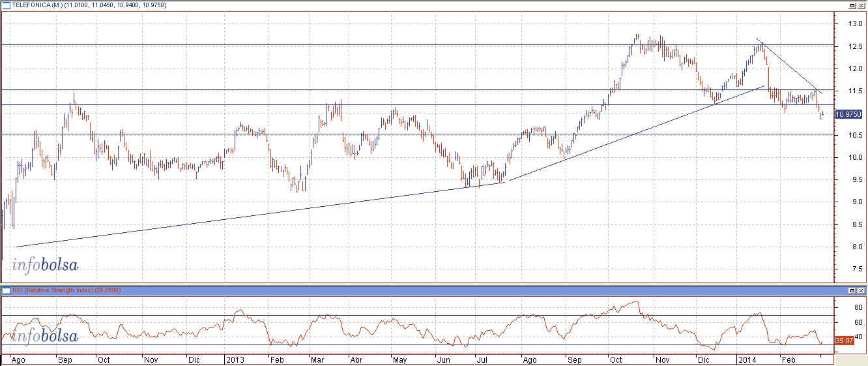
Task: Click the Abr month label
Action: click(x=356, y=359)
